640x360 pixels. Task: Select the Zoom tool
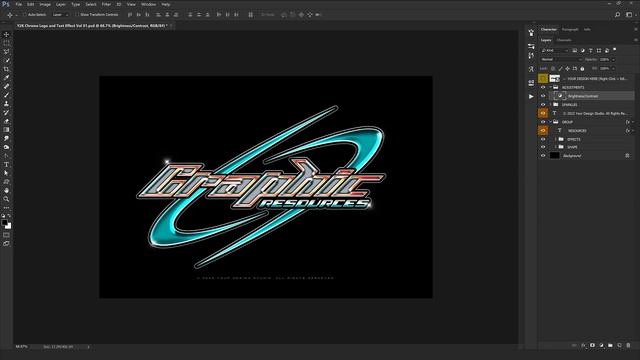[6, 199]
